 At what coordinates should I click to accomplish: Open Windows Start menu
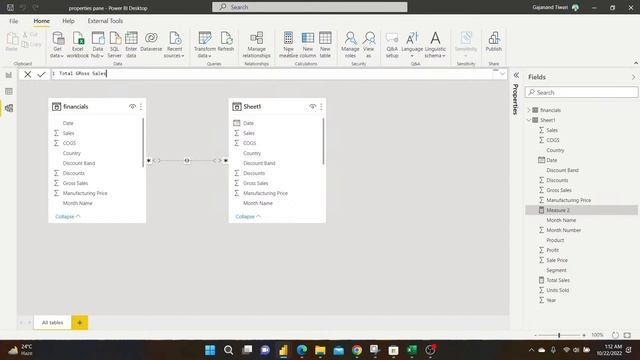210,350
